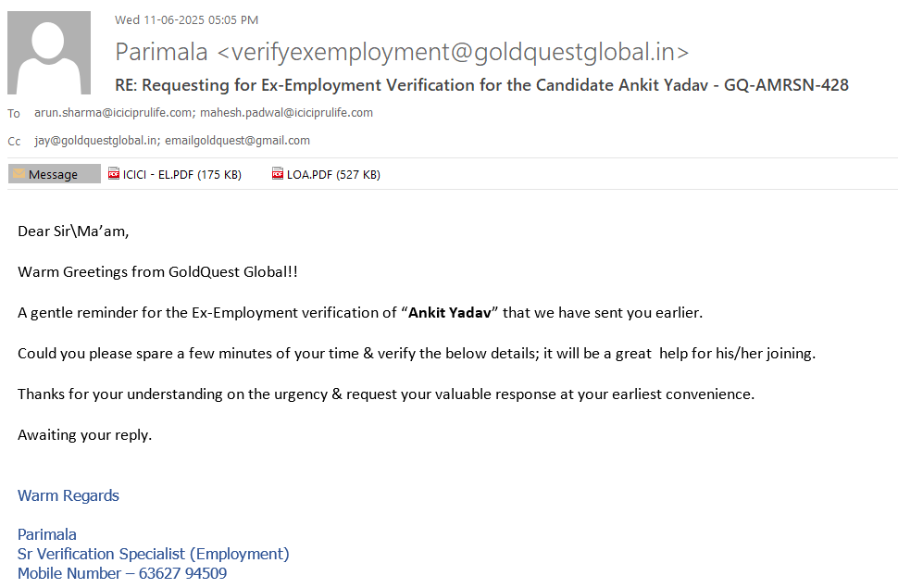Click the "Warm Regards" signature line
The width and height of the screenshot is (898, 588).
[x=69, y=495]
